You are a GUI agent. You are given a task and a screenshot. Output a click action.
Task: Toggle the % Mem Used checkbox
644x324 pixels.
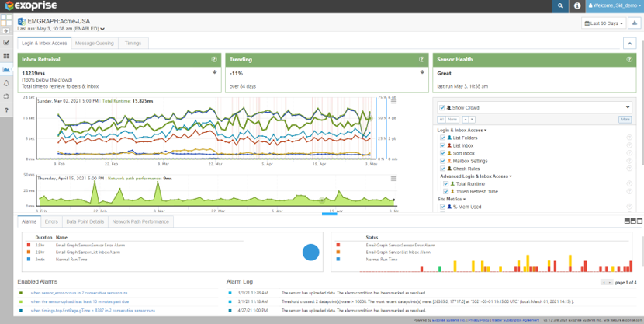pos(442,207)
